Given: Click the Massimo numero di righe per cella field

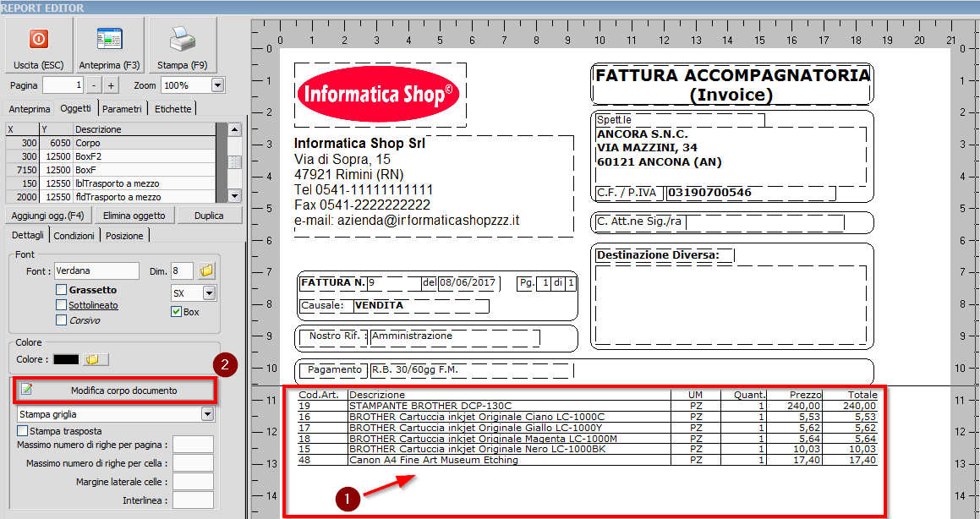Looking at the screenshot, I should tap(193, 463).
